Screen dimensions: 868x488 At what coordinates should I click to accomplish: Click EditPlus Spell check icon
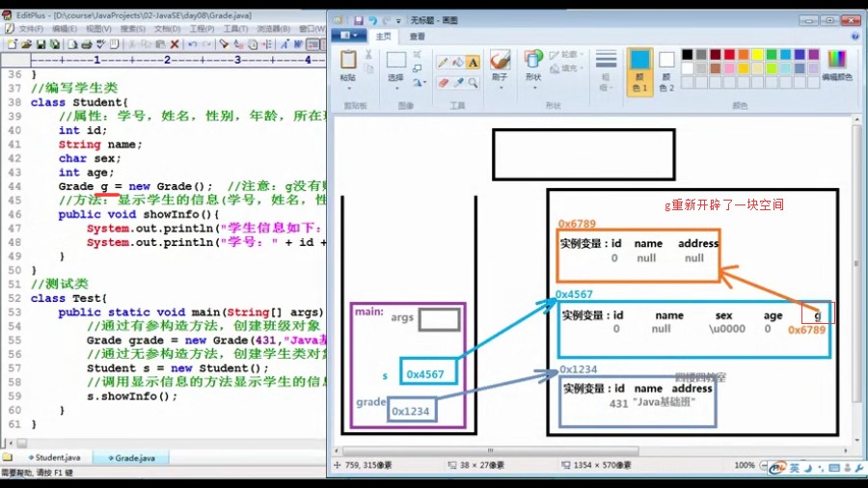[x=100, y=44]
